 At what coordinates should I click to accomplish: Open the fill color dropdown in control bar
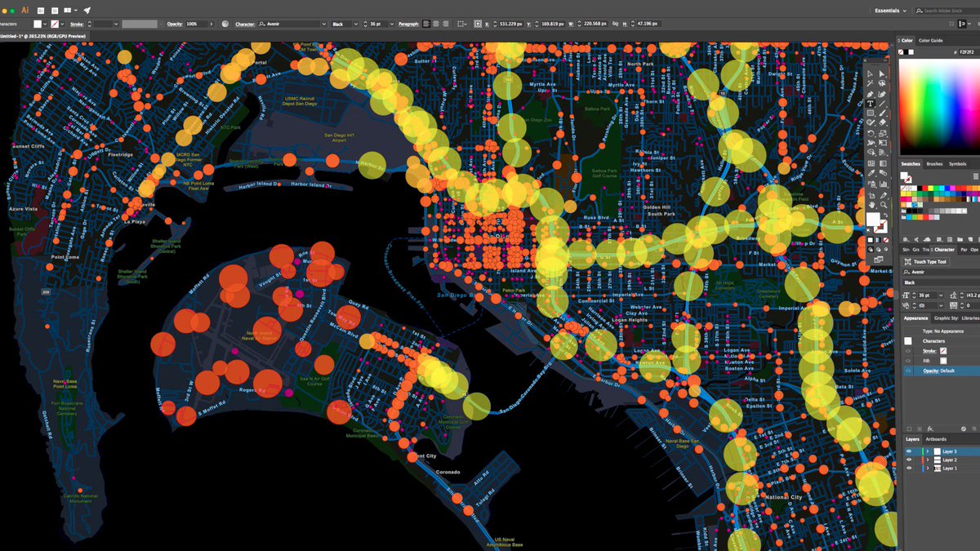pos(45,24)
